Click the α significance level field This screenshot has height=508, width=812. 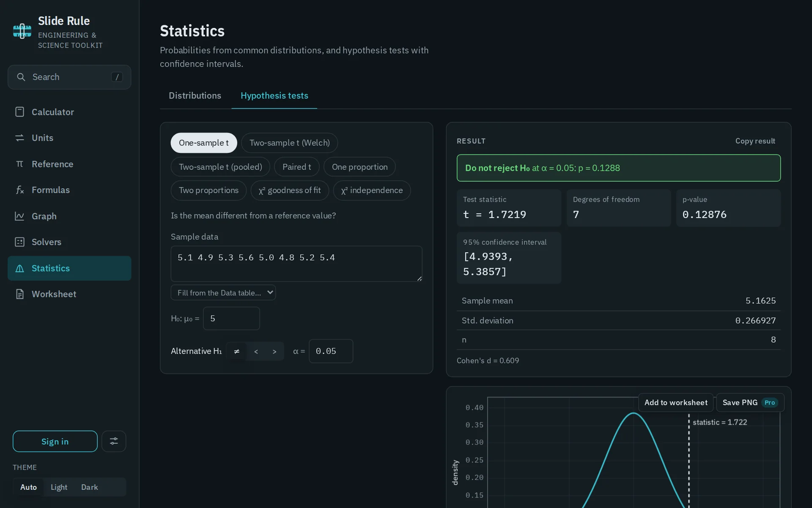[x=331, y=351]
